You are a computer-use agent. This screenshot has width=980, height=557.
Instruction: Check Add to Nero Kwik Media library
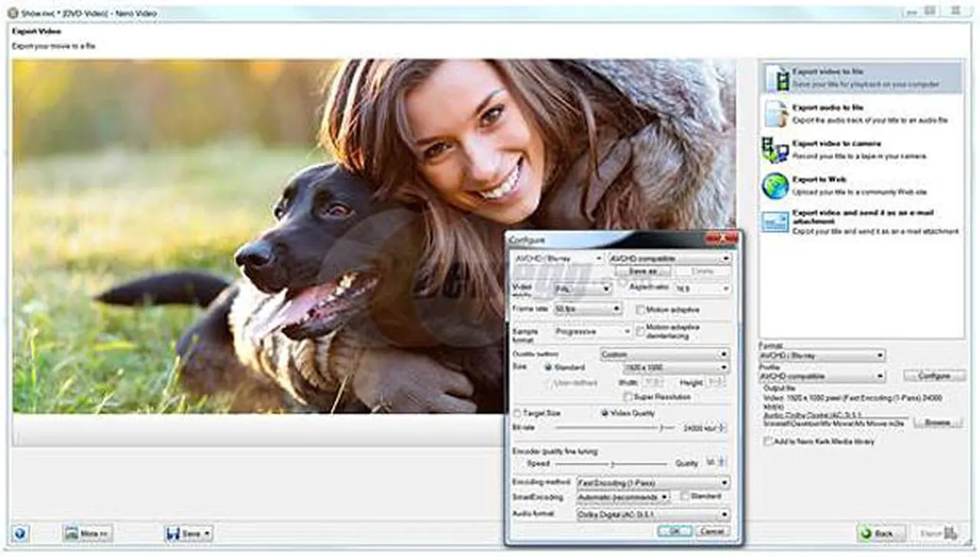pyautogui.click(x=768, y=441)
